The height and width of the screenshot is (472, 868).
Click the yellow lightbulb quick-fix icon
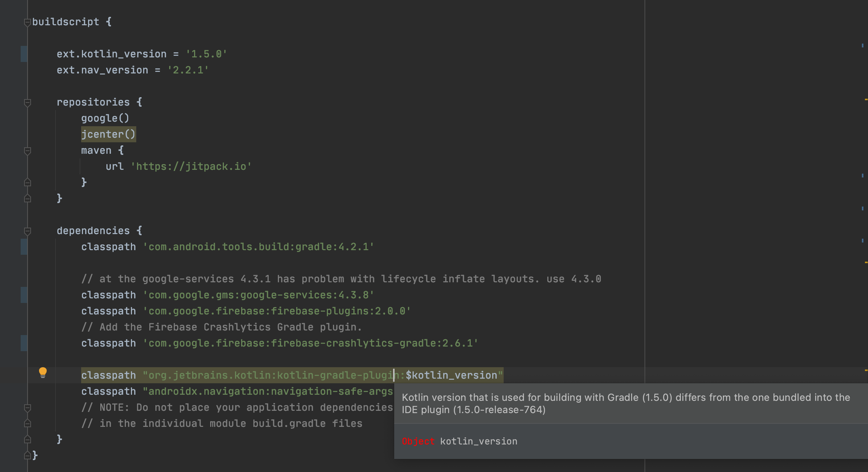pyautogui.click(x=43, y=372)
